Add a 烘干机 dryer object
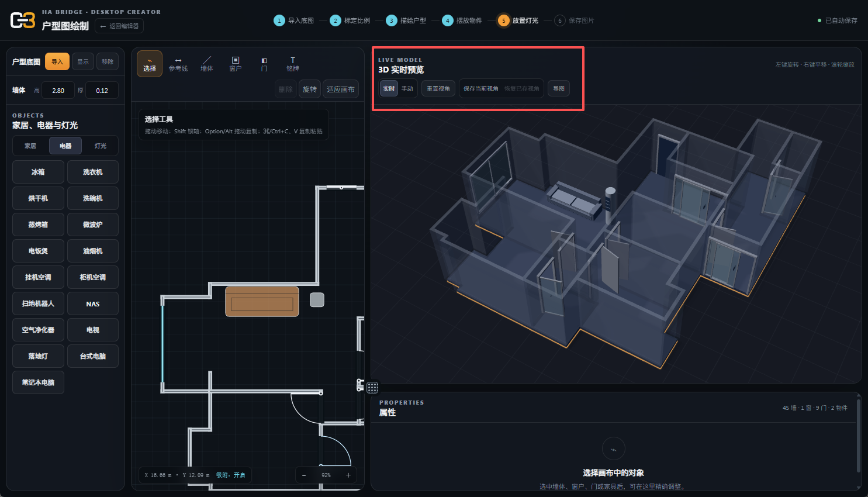Image resolution: width=868 pixels, height=497 pixels. pos(38,198)
